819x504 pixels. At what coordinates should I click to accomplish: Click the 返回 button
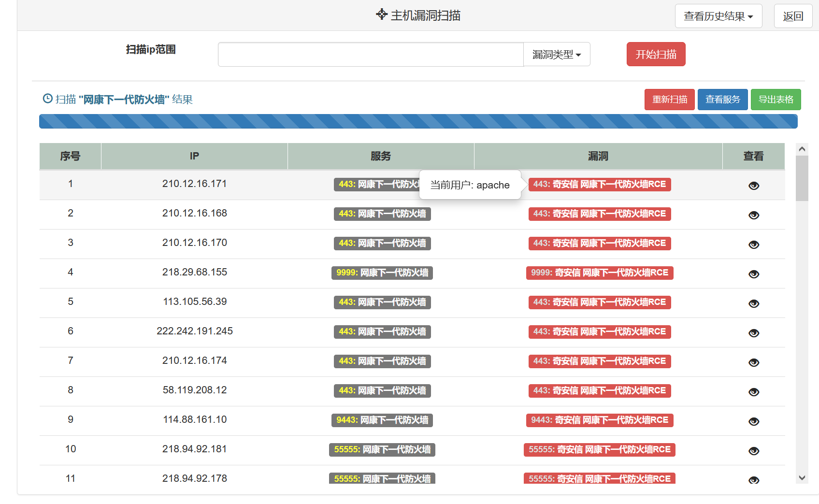tap(793, 16)
